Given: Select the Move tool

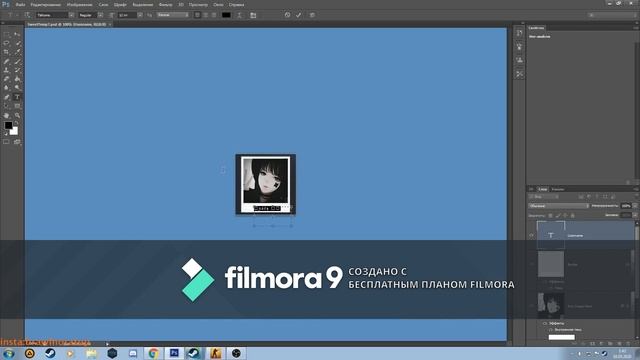Looking at the screenshot, I should click(x=17, y=34).
